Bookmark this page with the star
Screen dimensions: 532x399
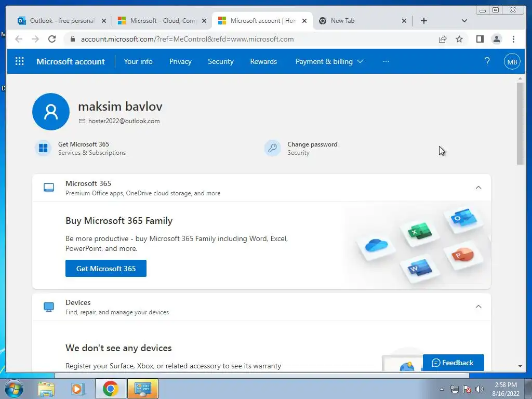(459, 39)
